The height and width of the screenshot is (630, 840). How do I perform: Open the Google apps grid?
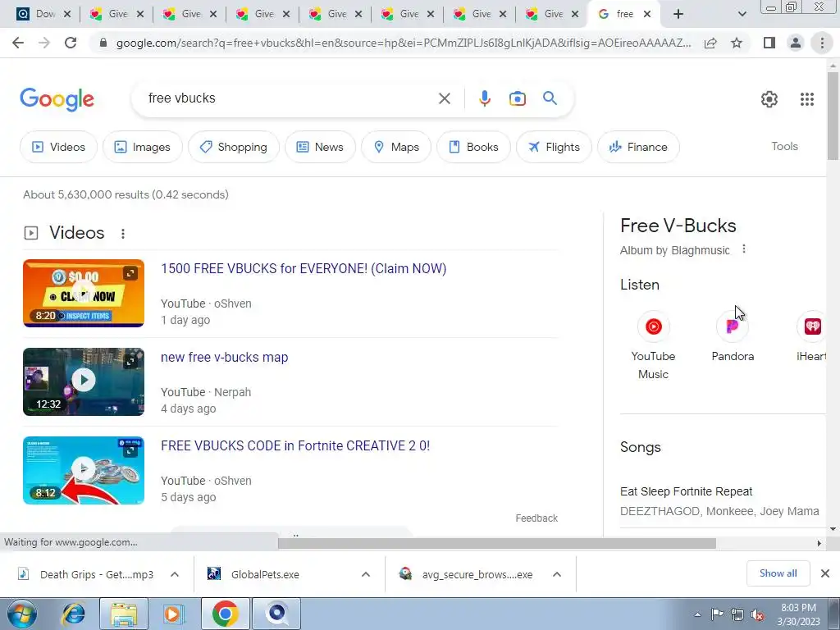[807, 99]
